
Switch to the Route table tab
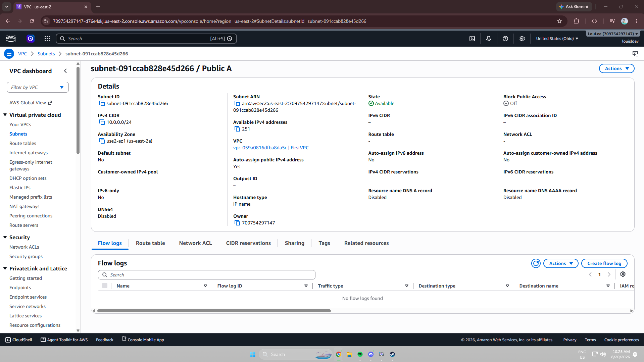click(150, 243)
